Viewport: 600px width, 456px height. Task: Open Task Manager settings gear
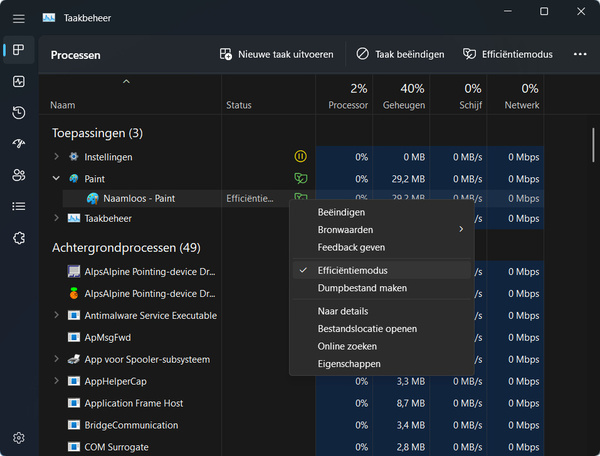click(18, 438)
